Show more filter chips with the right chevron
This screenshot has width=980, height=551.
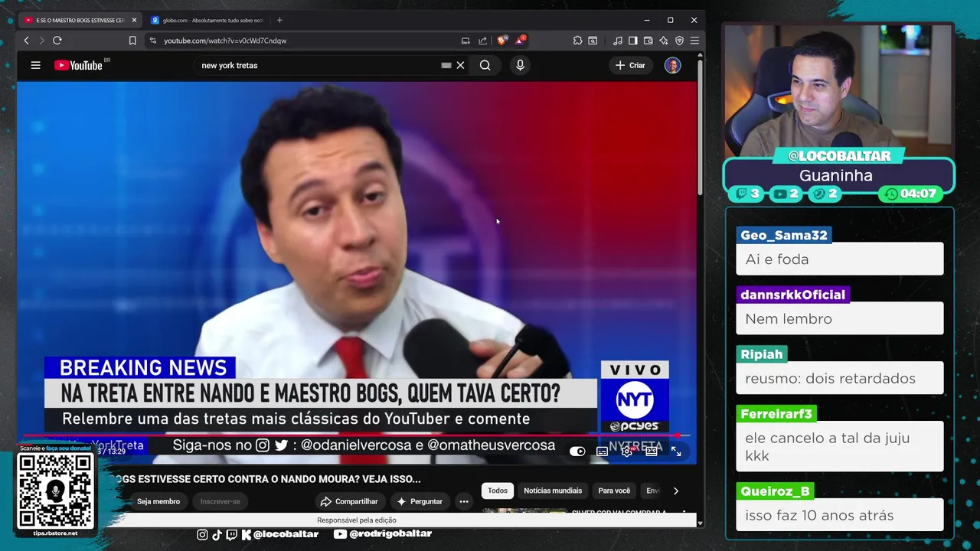coord(675,491)
